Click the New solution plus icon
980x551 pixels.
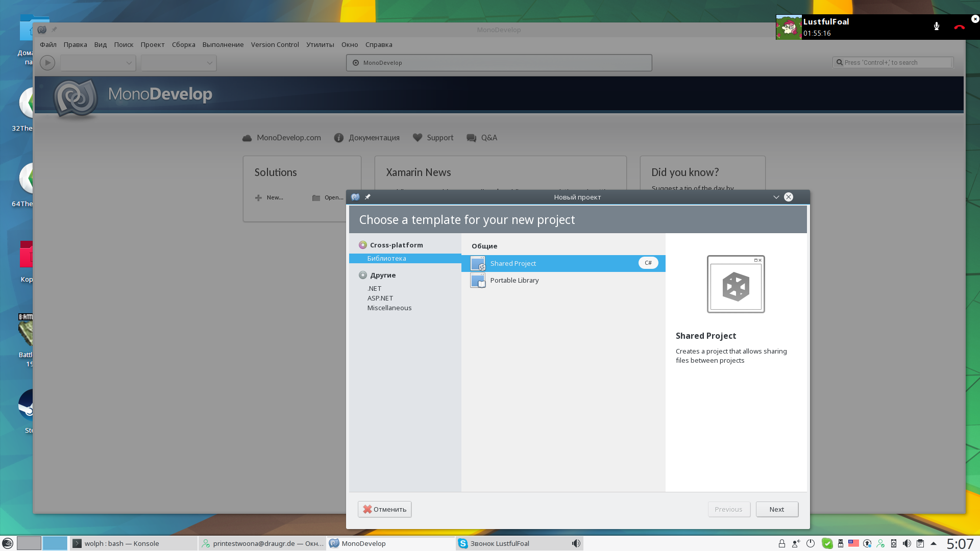pyautogui.click(x=258, y=197)
